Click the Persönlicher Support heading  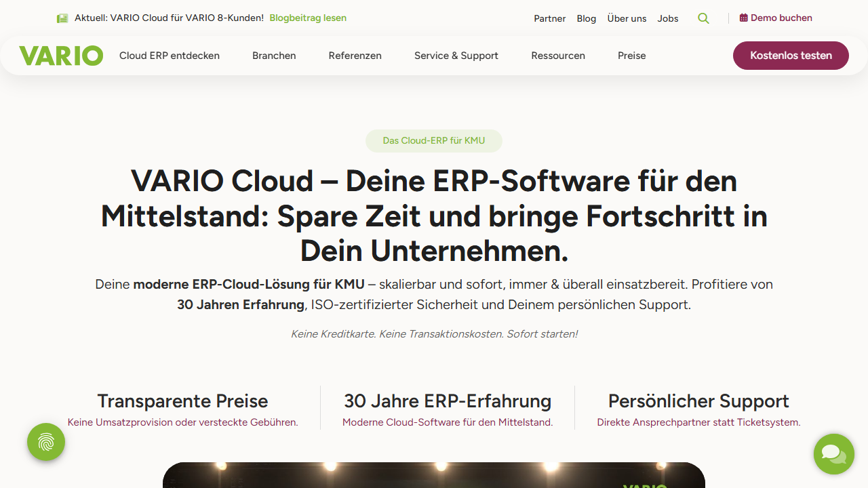(698, 401)
